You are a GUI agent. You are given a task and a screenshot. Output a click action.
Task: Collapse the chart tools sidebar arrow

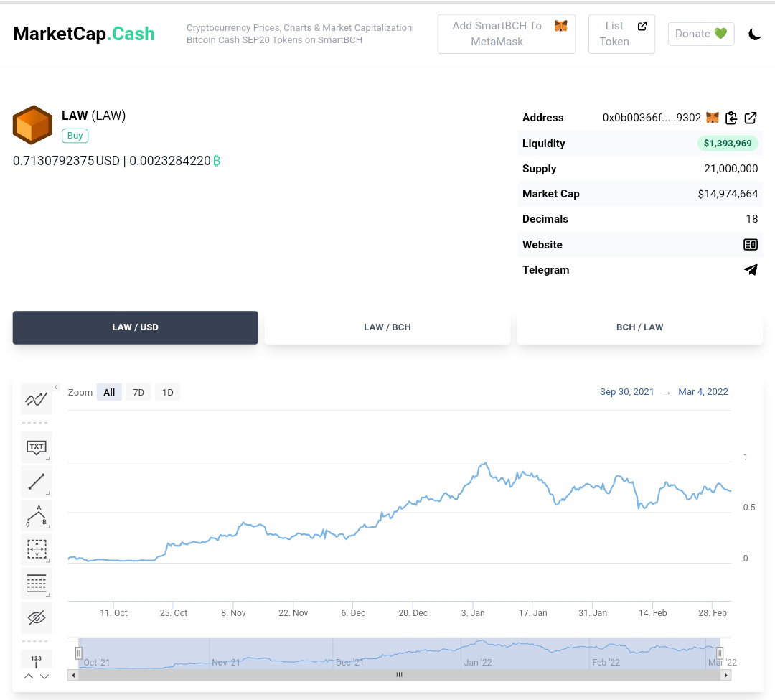tap(57, 387)
